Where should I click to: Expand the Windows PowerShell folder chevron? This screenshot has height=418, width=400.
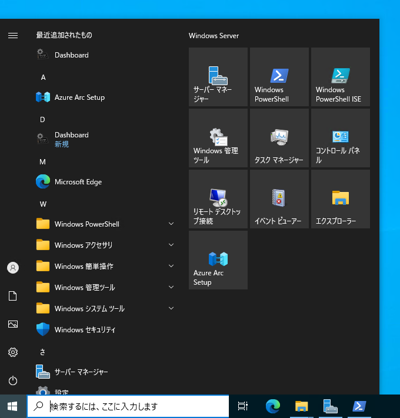tap(171, 224)
